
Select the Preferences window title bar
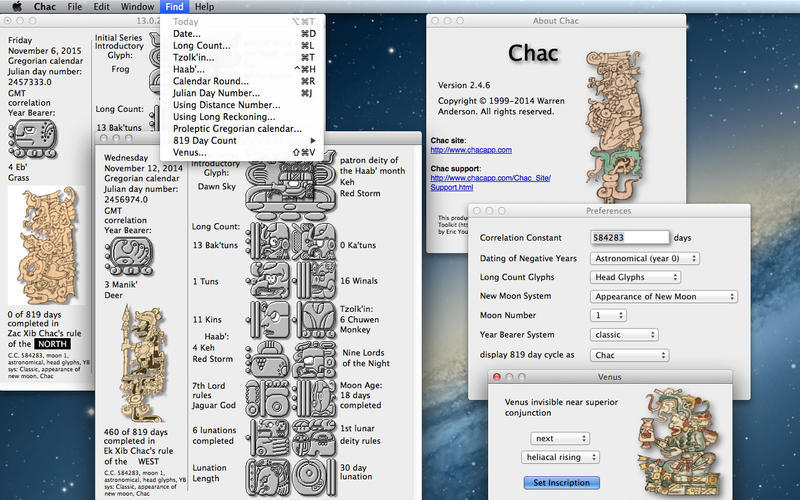tap(609, 211)
